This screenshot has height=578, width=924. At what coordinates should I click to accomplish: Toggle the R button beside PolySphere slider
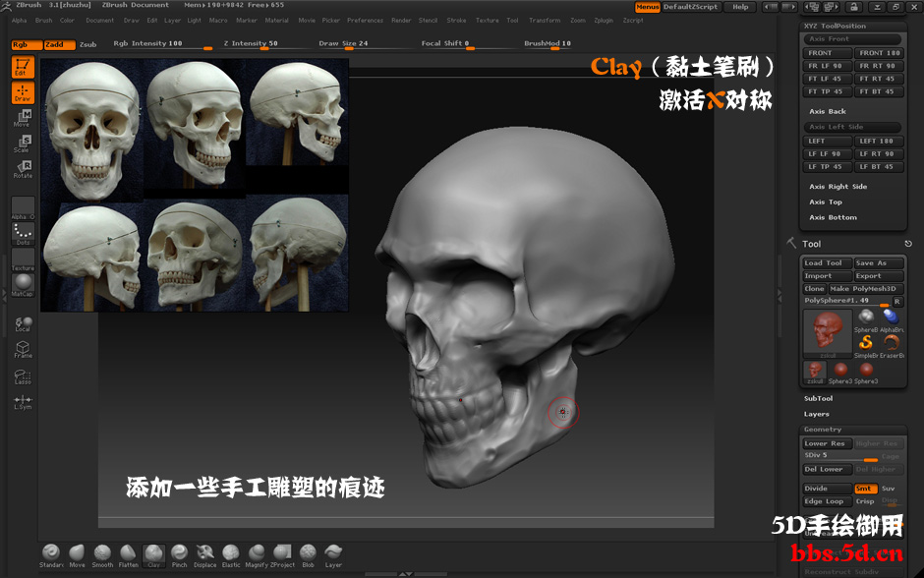[x=896, y=301]
